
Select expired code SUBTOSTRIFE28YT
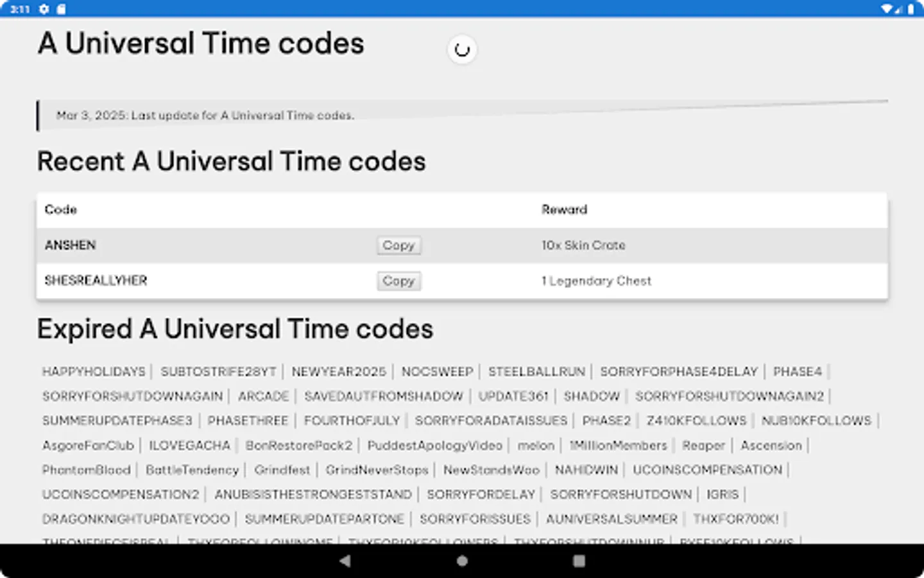218,372
